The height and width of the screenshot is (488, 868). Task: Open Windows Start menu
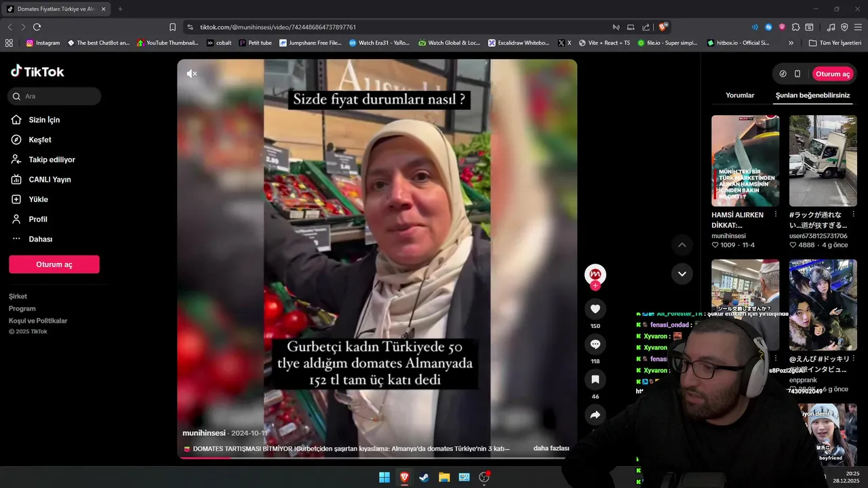[x=384, y=477]
